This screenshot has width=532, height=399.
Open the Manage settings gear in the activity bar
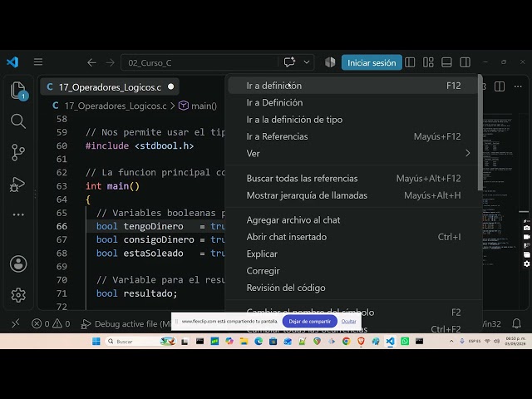18,295
